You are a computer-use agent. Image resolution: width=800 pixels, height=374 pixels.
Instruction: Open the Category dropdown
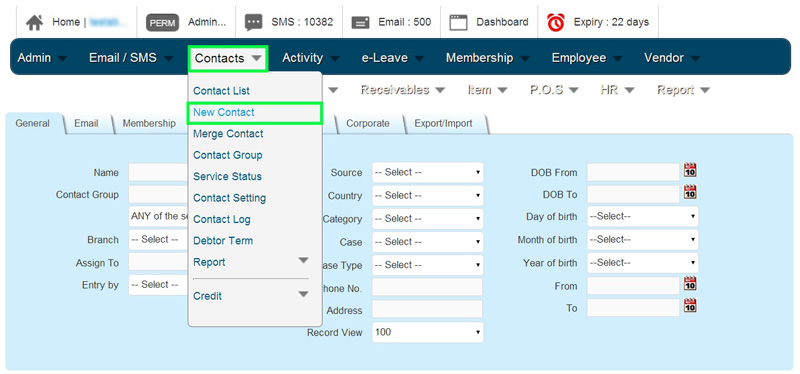428,219
